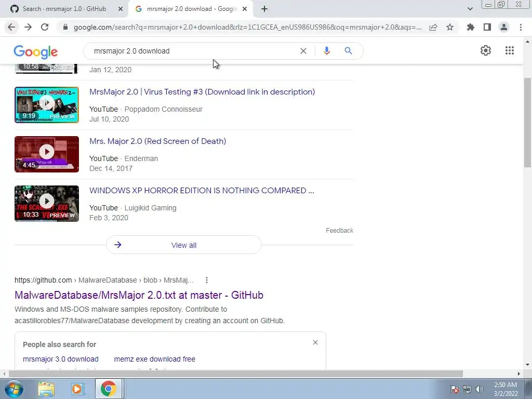
Task: Close the People also search for box
Action: tap(315, 342)
